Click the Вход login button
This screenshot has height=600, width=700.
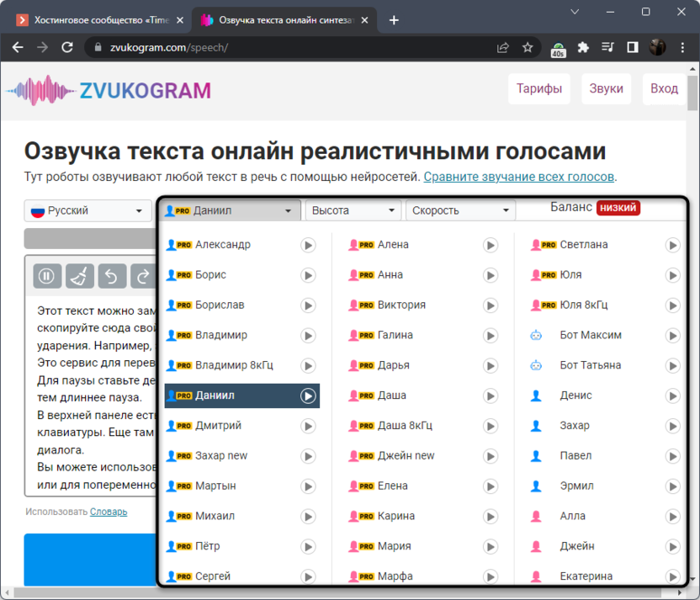click(664, 88)
